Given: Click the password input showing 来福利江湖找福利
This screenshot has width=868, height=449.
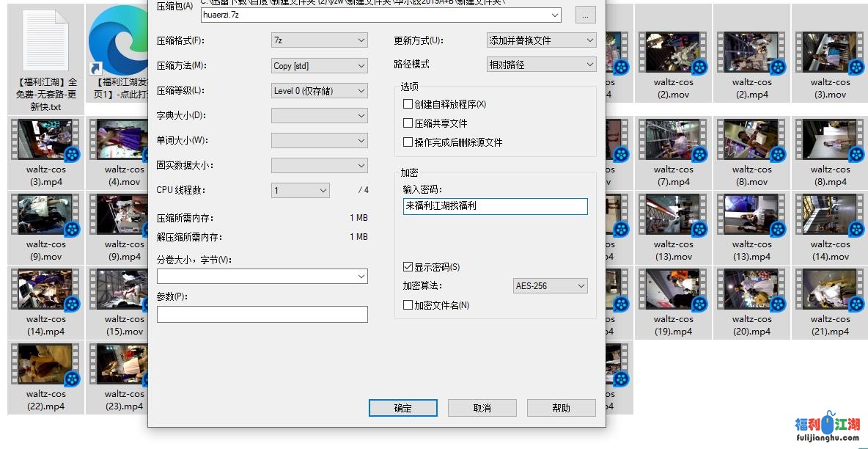Looking at the screenshot, I should click(x=495, y=207).
